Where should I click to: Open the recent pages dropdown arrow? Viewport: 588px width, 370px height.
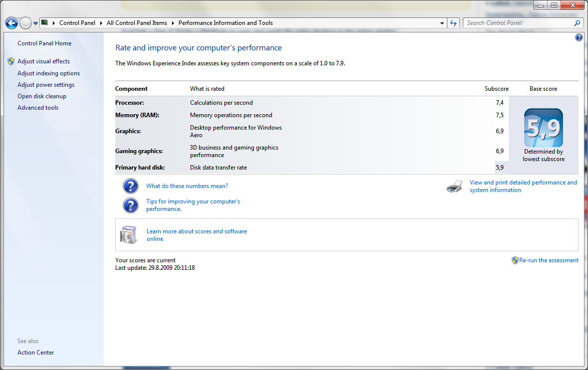[36, 23]
